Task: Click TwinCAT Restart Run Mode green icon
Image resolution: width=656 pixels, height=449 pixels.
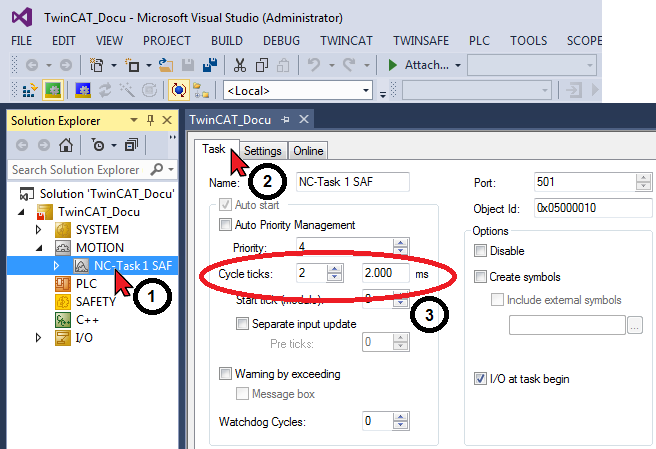Action: coord(53,90)
